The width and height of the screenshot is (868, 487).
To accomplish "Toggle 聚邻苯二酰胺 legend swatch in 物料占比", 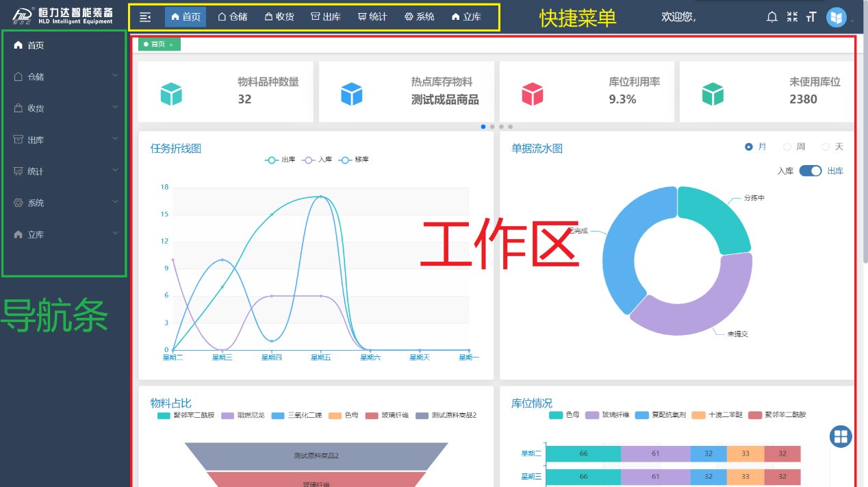I will (164, 415).
